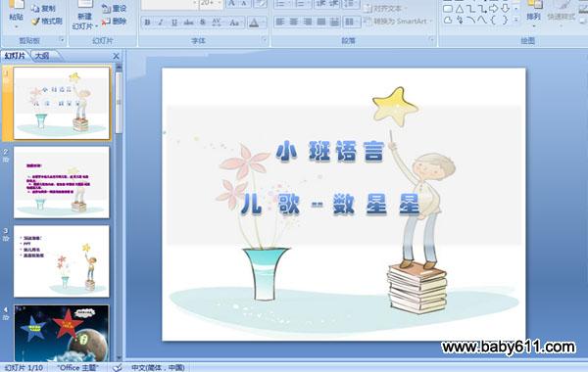Image resolution: width=588 pixels, height=372 pixels.
Task: Select slide 4 thumbnail with stars
Action: click(x=62, y=333)
